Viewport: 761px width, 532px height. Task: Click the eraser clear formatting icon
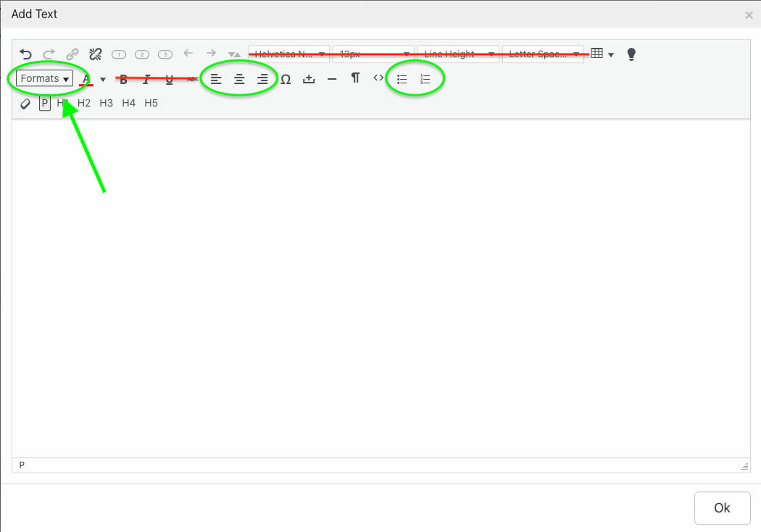pos(25,104)
